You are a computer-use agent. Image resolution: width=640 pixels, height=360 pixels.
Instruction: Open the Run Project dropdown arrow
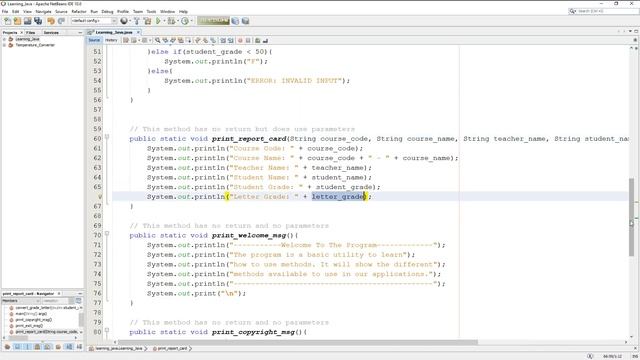point(164,21)
